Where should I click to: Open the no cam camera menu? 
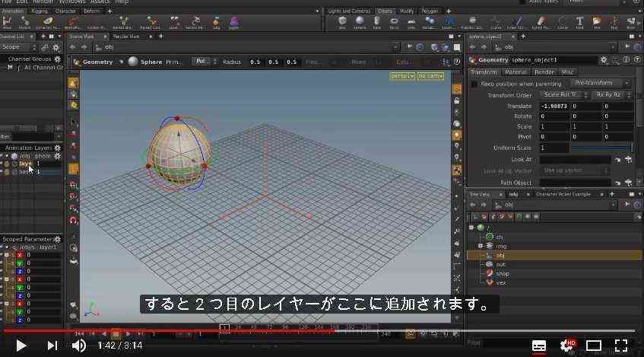[430, 76]
